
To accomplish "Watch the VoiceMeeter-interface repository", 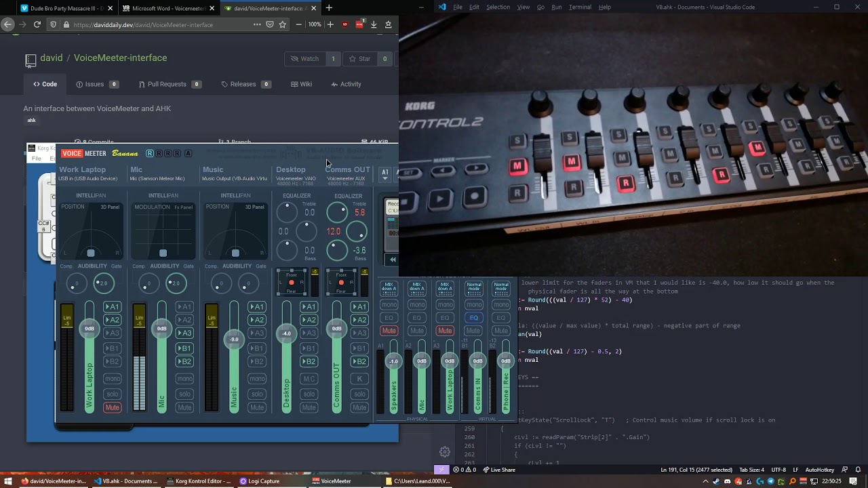I will pos(304,59).
